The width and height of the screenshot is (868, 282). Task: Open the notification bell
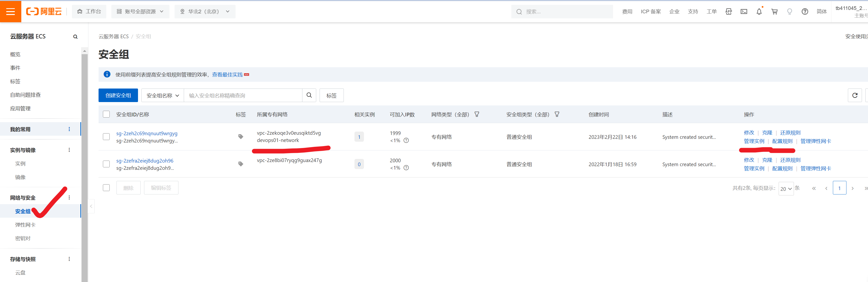pos(759,12)
